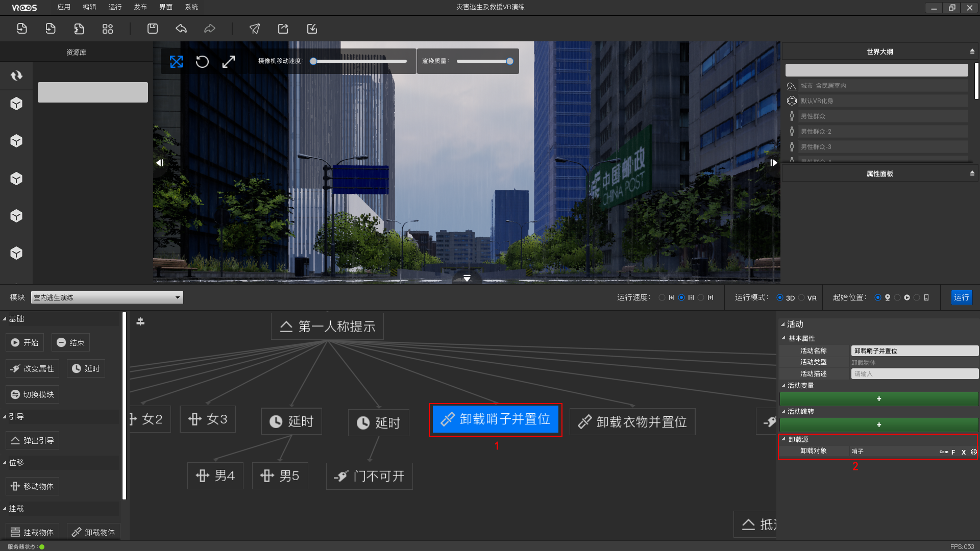Image resolution: width=980 pixels, height=551 pixels.
Task: Collapse the 基础 section in activity palette
Action: click(4, 319)
